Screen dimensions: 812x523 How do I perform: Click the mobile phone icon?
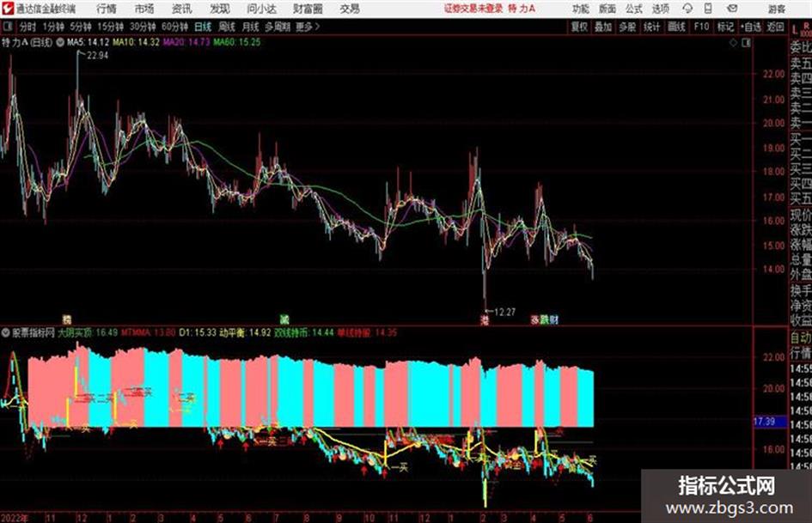pos(708,9)
